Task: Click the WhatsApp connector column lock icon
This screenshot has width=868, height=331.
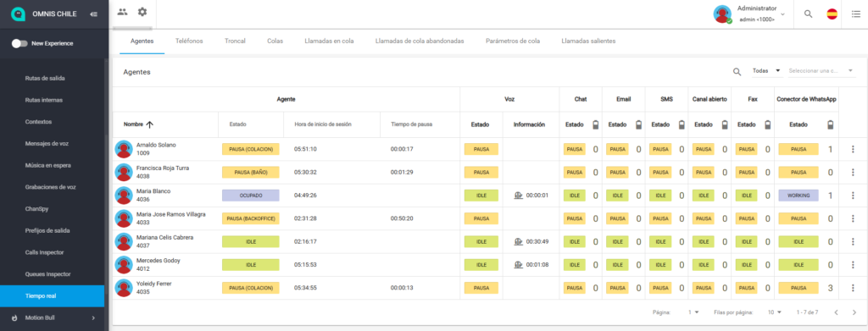Action: tap(830, 125)
